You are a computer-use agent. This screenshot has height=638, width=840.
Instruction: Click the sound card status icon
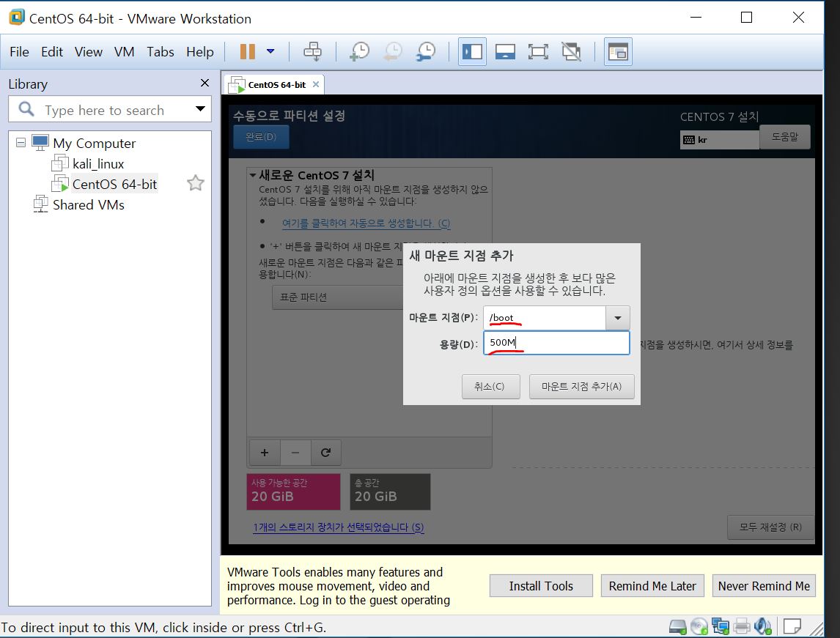(762, 626)
